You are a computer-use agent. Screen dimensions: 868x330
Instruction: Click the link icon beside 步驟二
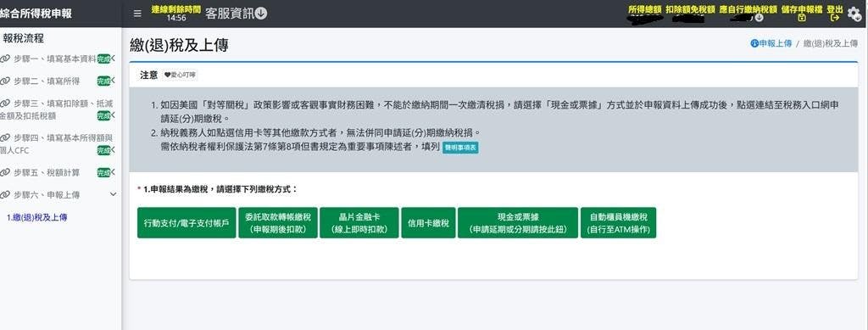point(5,81)
